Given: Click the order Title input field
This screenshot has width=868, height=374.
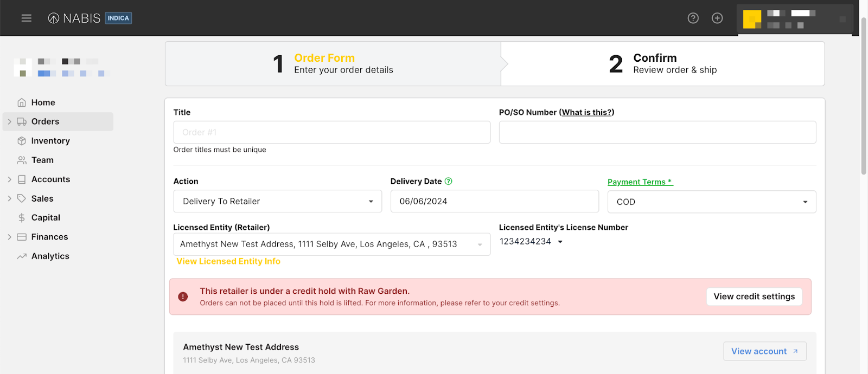Looking at the screenshot, I should (331, 132).
